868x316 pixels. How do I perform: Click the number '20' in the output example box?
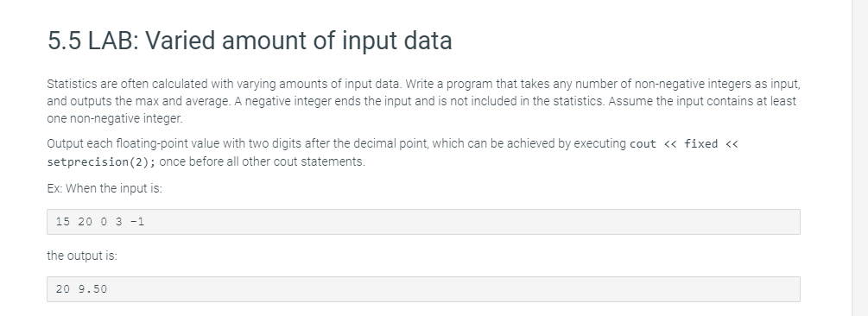click(x=63, y=289)
